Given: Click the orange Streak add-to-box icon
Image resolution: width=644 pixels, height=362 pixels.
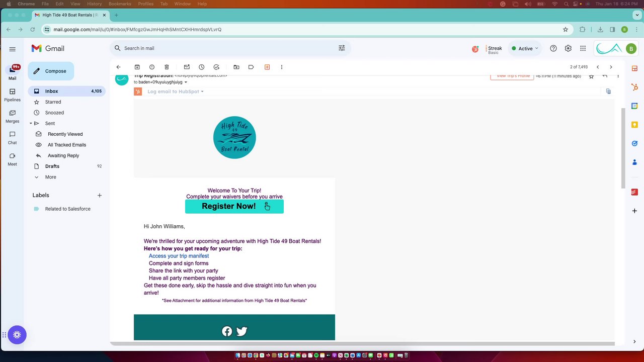Looking at the screenshot, I should [x=267, y=67].
